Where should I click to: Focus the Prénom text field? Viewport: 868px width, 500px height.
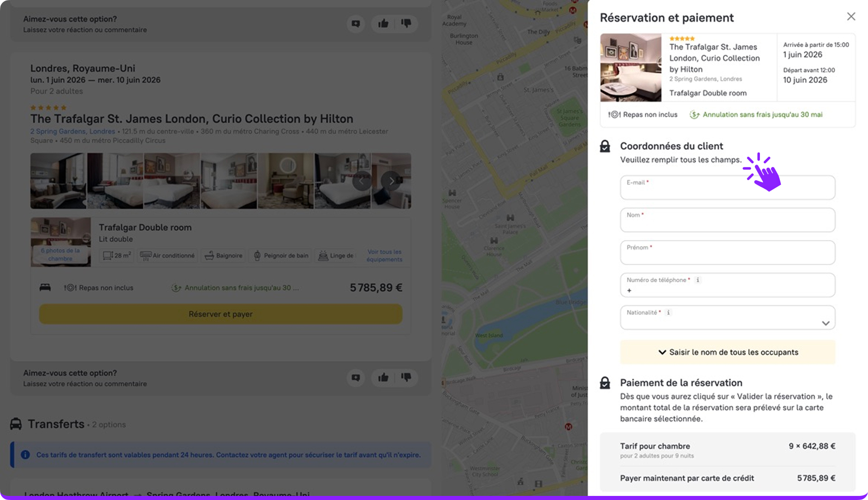[727, 253]
